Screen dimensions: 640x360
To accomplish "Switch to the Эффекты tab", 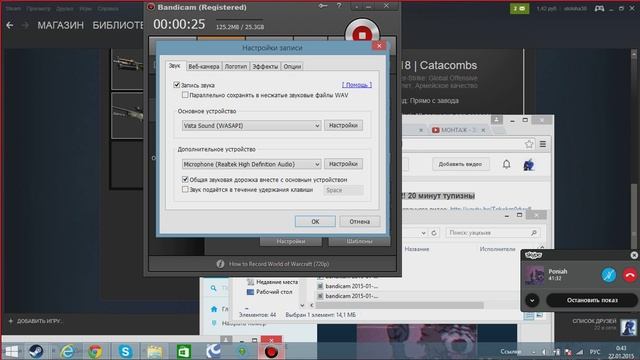I will coord(265,66).
